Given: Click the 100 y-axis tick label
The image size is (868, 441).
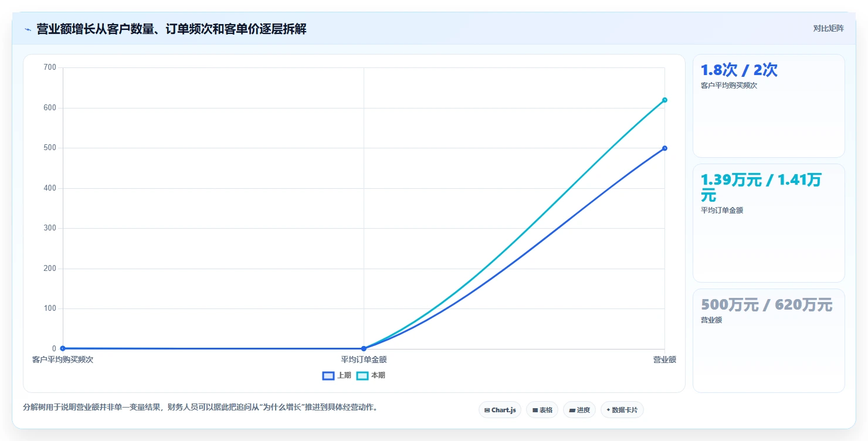Looking at the screenshot, I should pyautogui.click(x=50, y=308).
